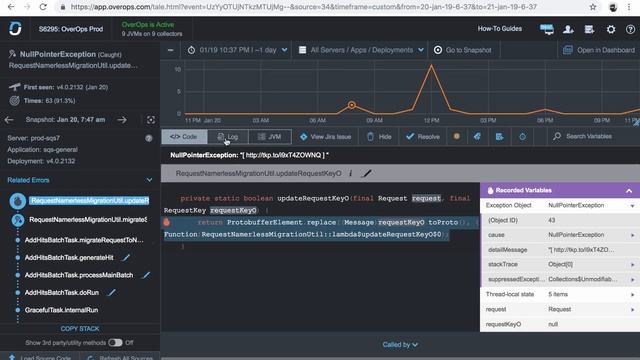Click pencil icon next to AddHitsBatchTask.generateHit
The width and height of the screenshot is (640, 360).
[x=126, y=258]
